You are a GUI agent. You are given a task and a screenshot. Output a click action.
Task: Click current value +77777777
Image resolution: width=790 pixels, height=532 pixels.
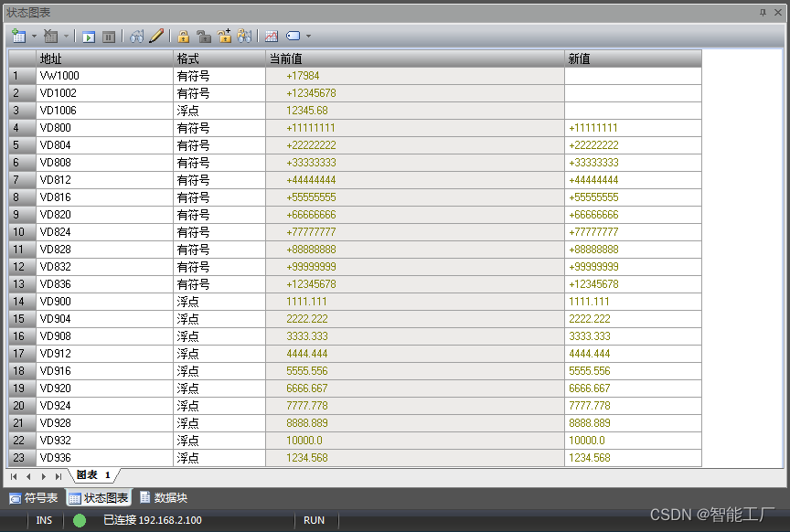414,232
